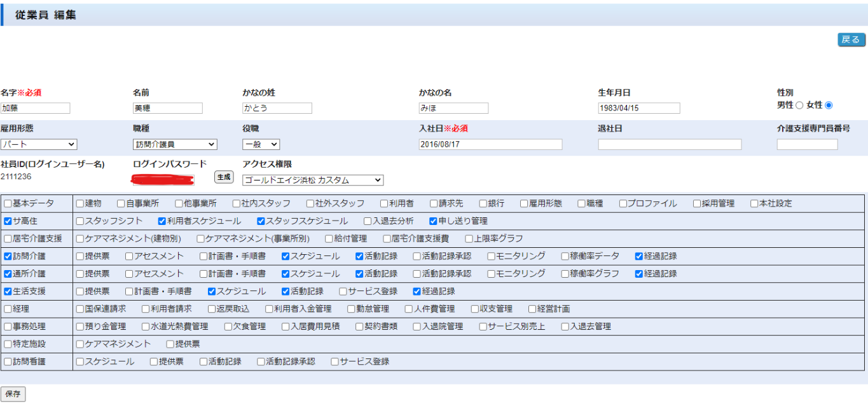
Task: Click the 生年月日 date input field
Action: point(638,109)
